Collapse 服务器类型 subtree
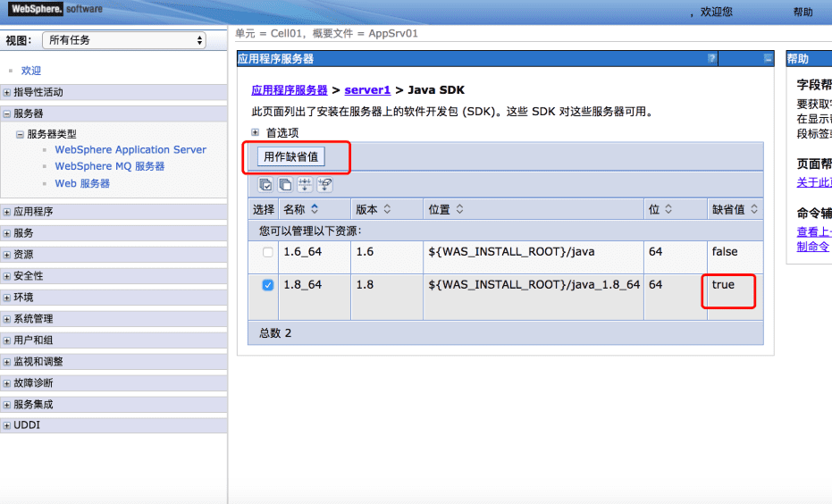Screen dimensions: 832x504 click(20, 134)
